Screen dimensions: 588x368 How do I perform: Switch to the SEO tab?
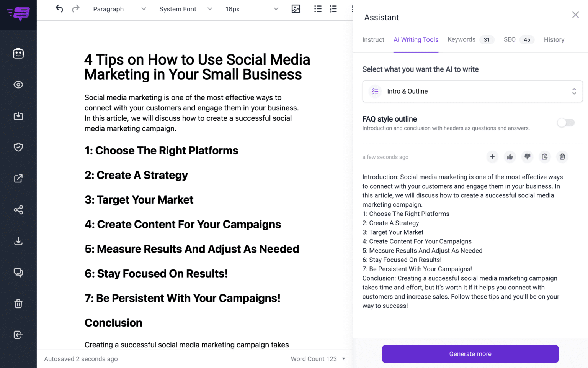(x=510, y=39)
